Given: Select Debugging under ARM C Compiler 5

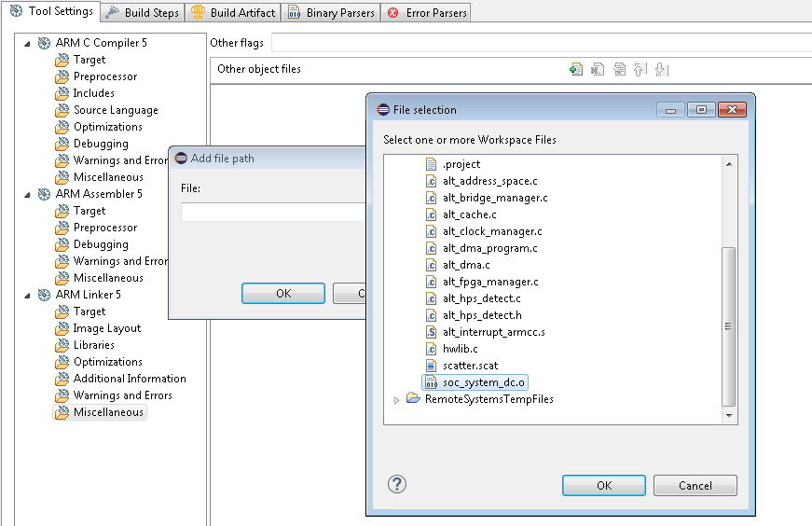Looking at the screenshot, I should tap(101, 144).
